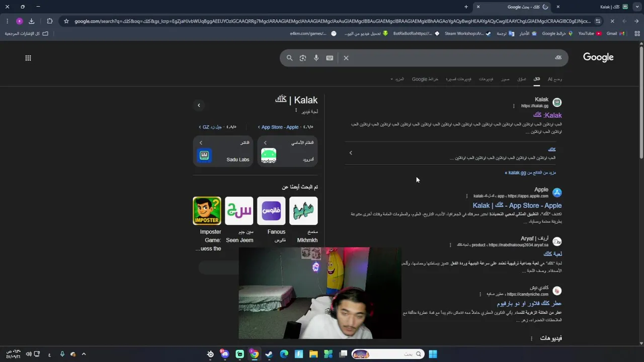Image resolution: width=644 pixels, height=362 pixels.
Task: Open the browser extensions puzzle icon
Action: click(49, 21)
